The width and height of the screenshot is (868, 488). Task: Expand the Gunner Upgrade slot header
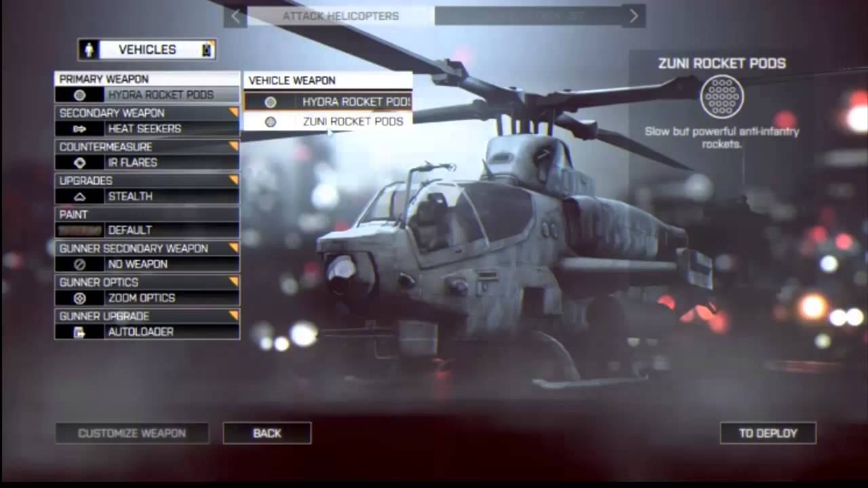pyautogui.click(x=147, y=317)
